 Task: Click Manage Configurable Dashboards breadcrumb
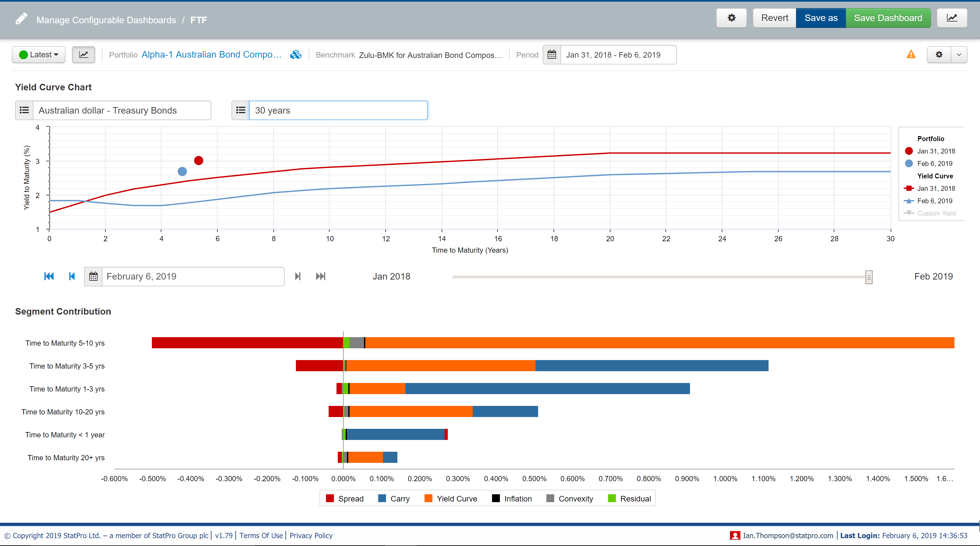pyautogui.click(x=106, y=20)
